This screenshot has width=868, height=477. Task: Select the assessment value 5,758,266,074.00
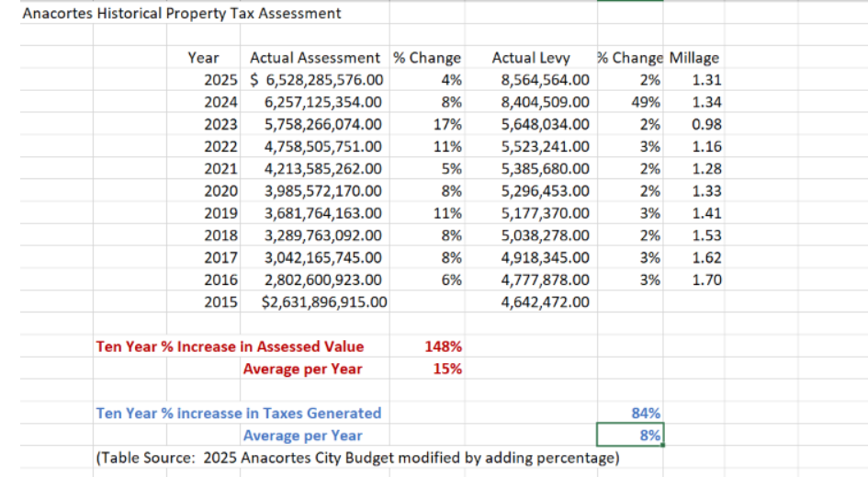pyautogui.click(x=322, y=124)
